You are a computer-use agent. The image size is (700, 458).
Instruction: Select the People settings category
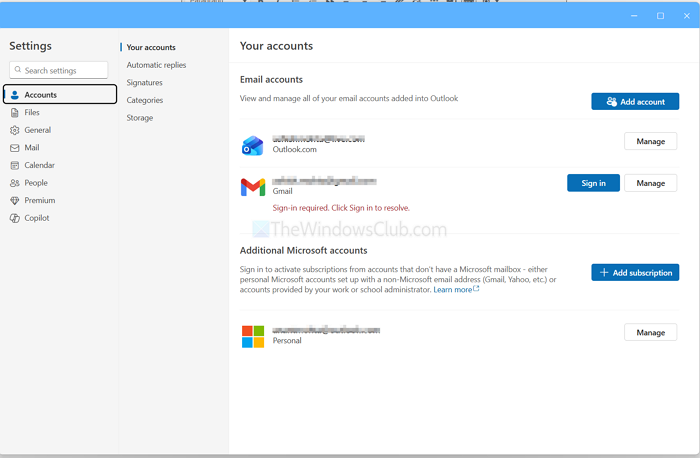click(60, 183)
